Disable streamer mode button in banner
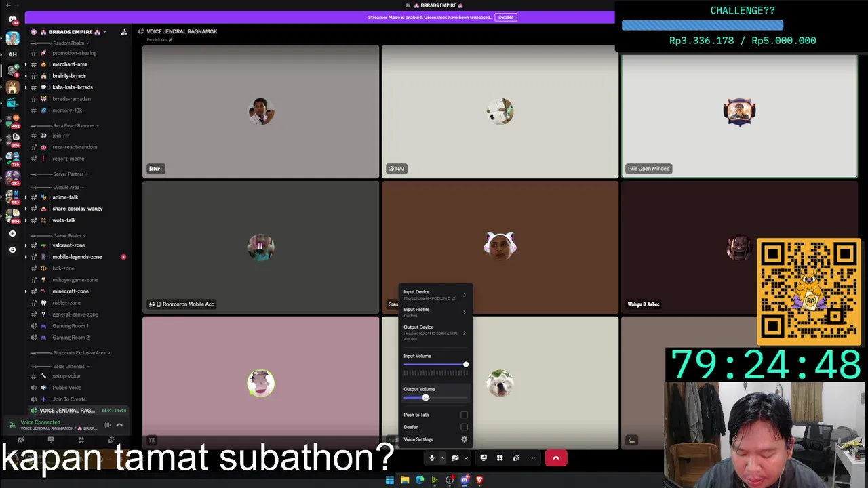This screenshot has height=488, width=868. coord(506,17)
